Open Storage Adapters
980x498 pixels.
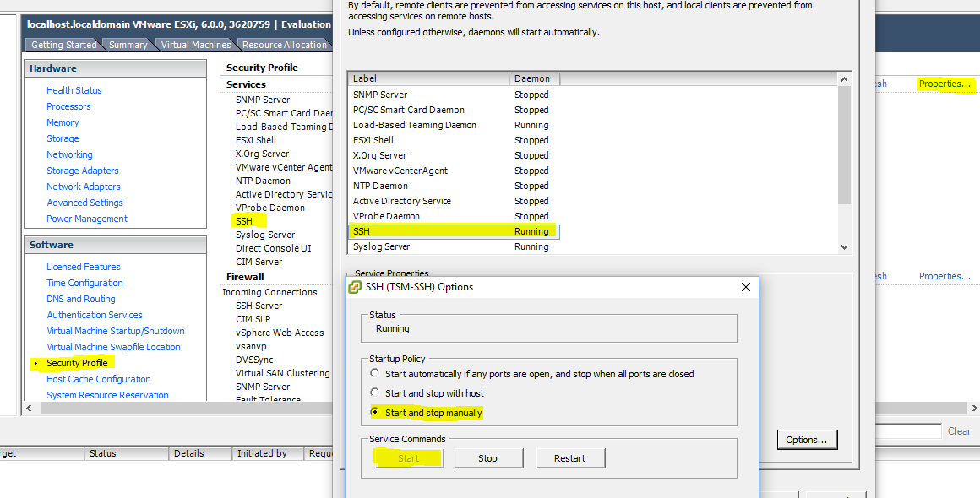[x=83, y=171]
